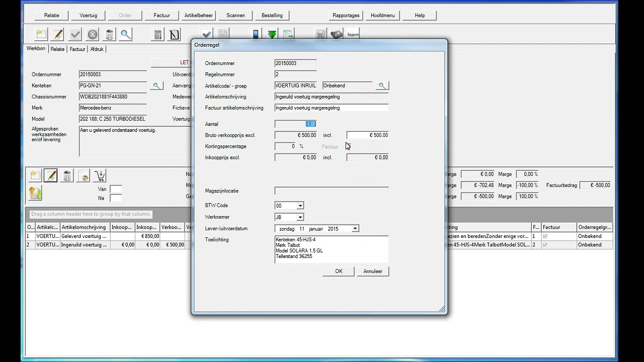
Task: Click the Artikelomschrijving column header
Action: coord(85,227)
